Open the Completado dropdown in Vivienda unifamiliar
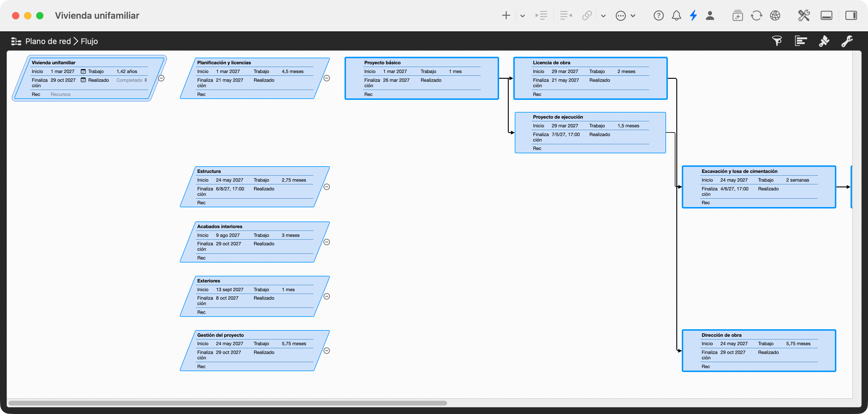 click(132, 80)
